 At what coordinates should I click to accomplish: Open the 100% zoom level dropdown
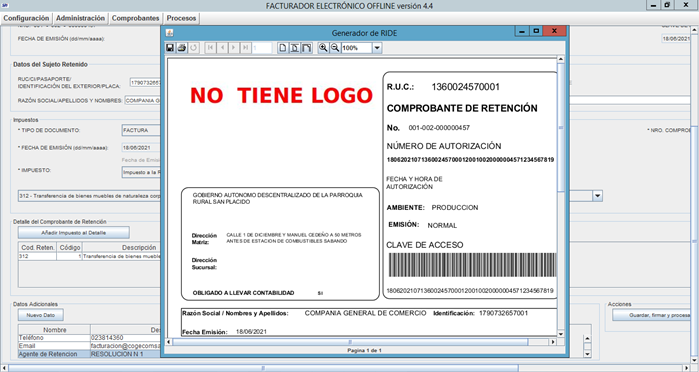377,48
